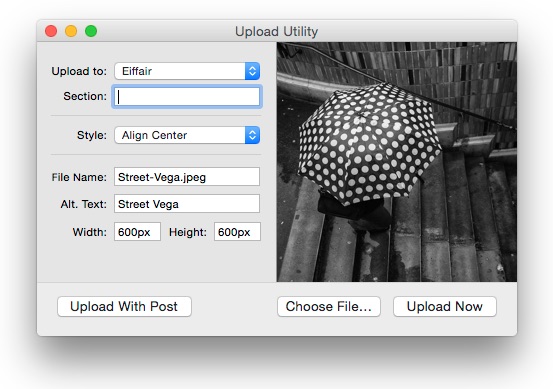
Task: Click the umbrella photo preview
Action: tap(397, 162)
